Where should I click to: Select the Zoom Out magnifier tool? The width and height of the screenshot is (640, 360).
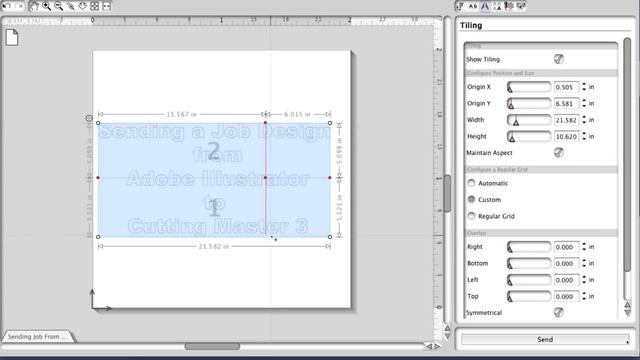[59, 6]
